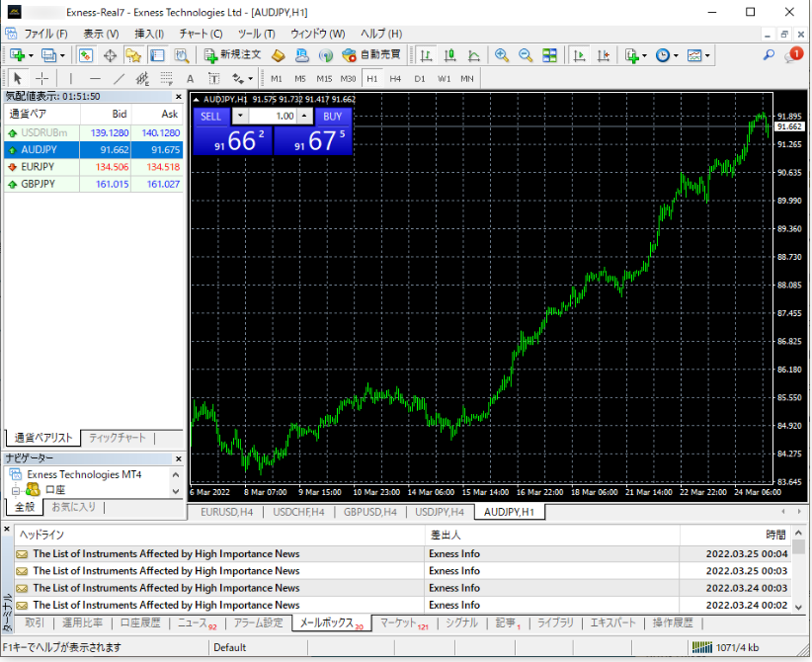Click the blue BUY button on chart

333,117
